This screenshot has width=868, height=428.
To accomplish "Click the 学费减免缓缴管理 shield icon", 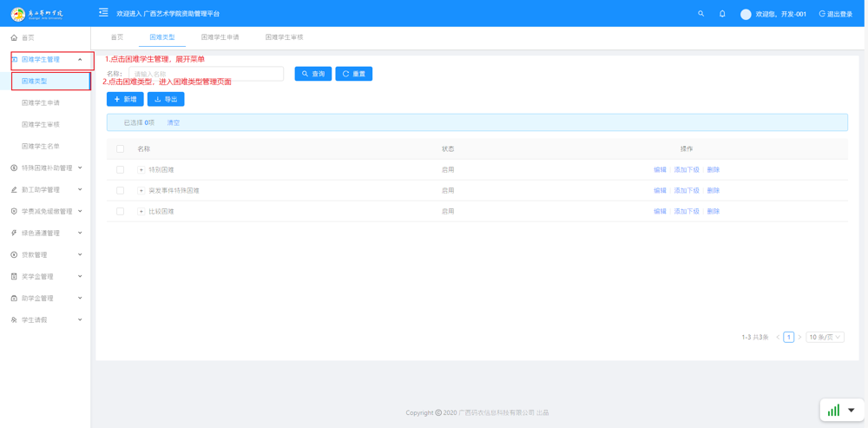I will [14, 212].
